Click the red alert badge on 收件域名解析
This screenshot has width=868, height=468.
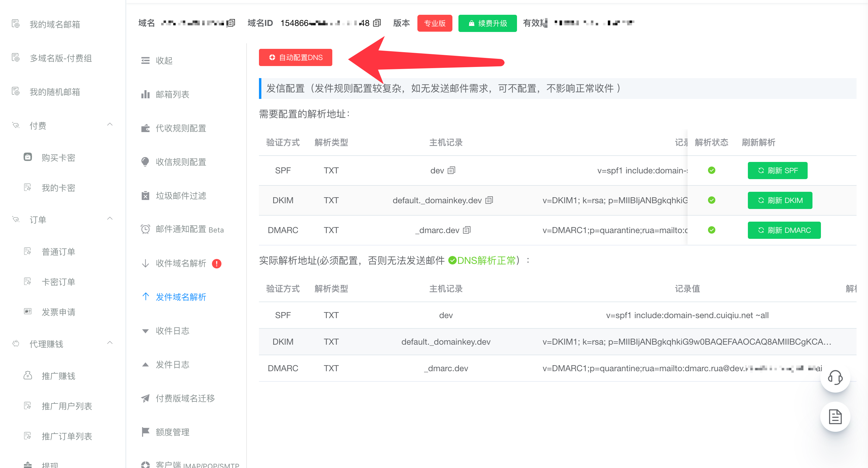(217, 264)
